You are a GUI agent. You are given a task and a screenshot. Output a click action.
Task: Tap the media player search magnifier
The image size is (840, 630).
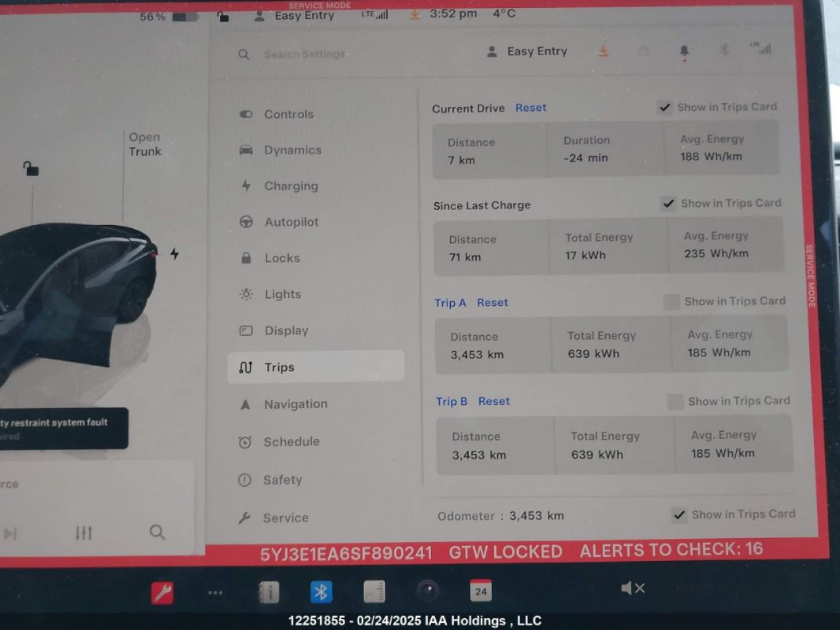157,532
